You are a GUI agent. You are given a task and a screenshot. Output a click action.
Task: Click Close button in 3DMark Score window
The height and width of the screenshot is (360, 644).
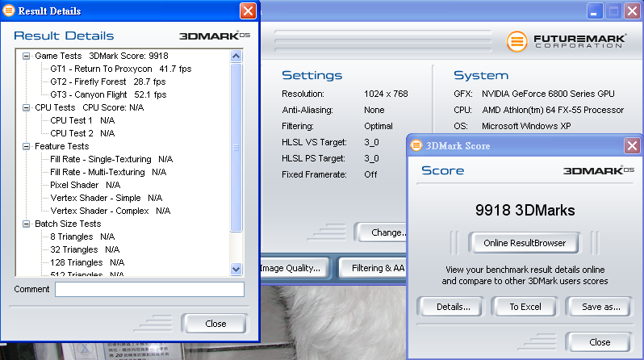(600, 342)
